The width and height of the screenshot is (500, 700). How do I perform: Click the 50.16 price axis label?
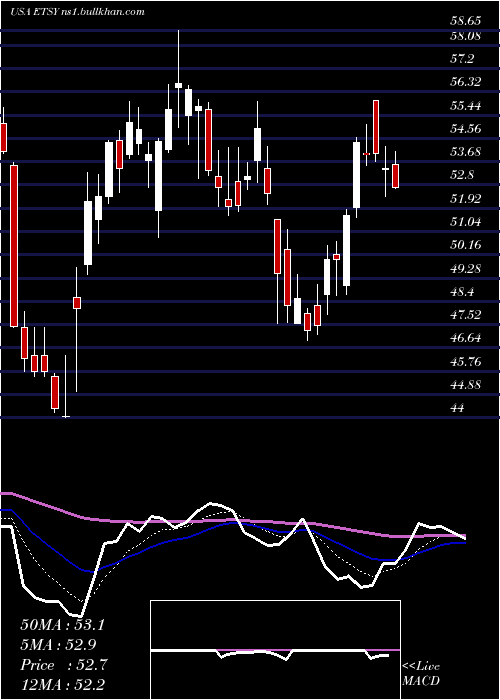pos(466,245)
